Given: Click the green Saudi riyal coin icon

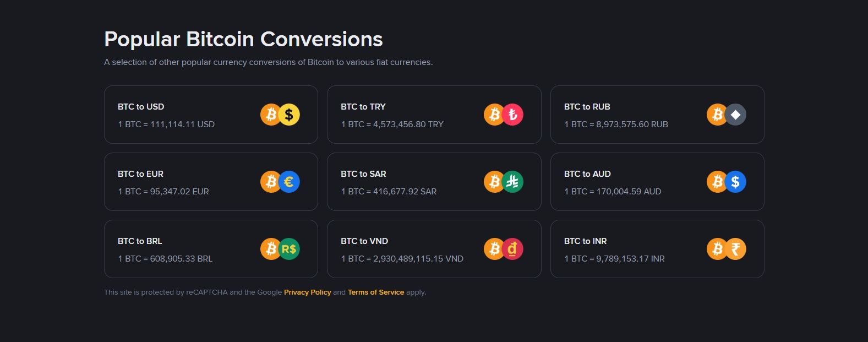Looking at the screenshot, I should click(513, 182).
